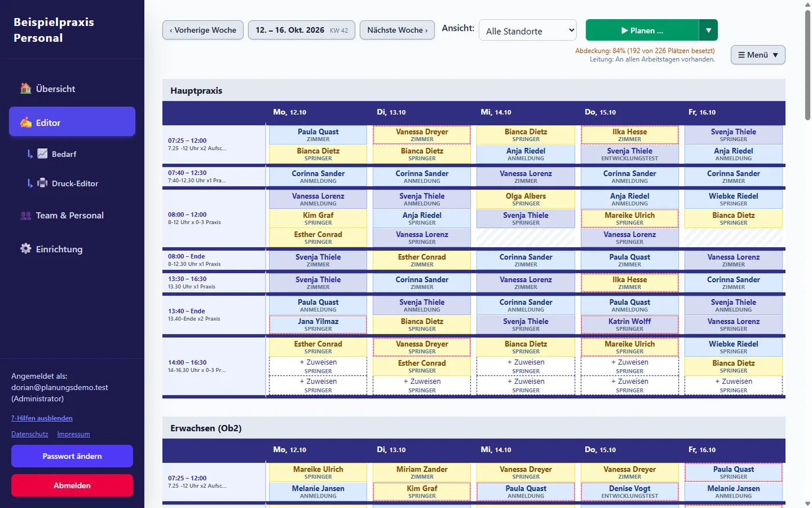Select Ilka Hesse Zimmer on Thursday 07:25
812x508 pixels.
(630, 135)
